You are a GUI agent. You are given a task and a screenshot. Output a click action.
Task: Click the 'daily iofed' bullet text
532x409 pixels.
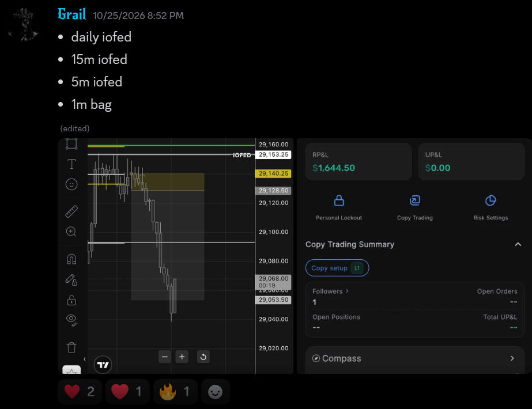(101, 37)
